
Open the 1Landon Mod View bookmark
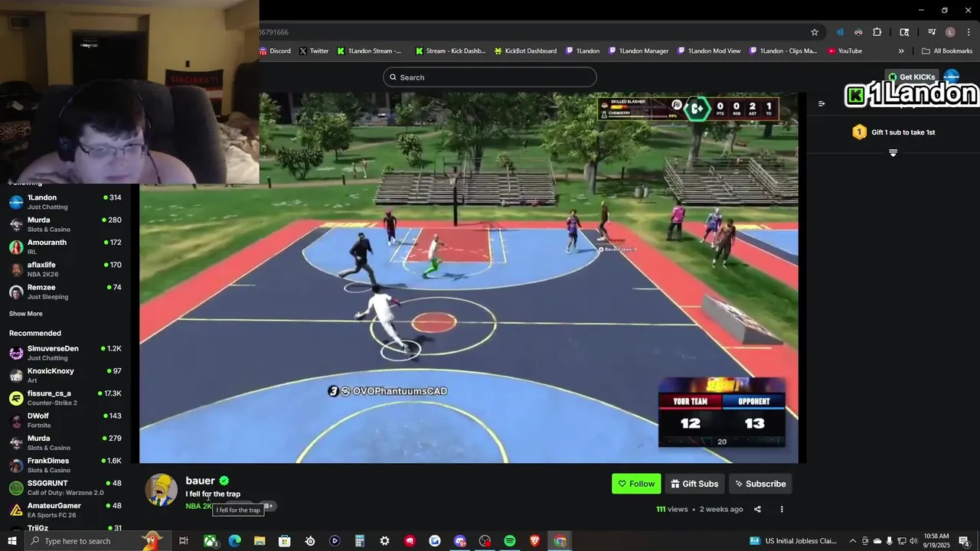[708, 51]
